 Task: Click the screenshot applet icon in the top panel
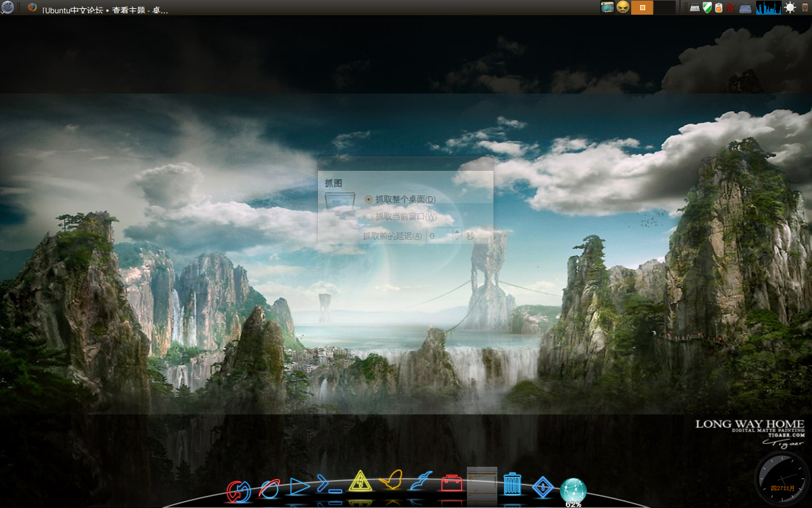pyautogui.click(x=608, y=8)
